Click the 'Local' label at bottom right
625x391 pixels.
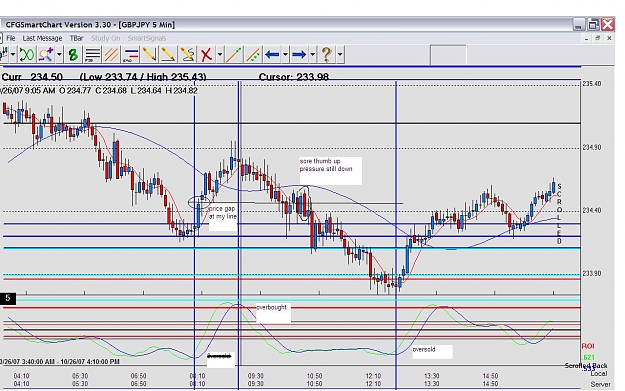pyautogui.click(x=599, y=374)
